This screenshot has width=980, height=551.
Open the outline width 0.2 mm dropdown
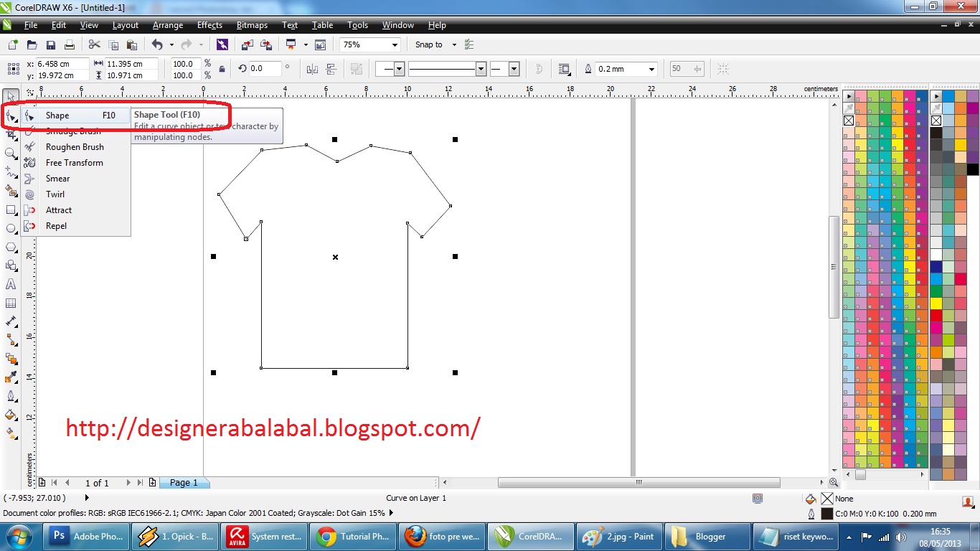651,69
